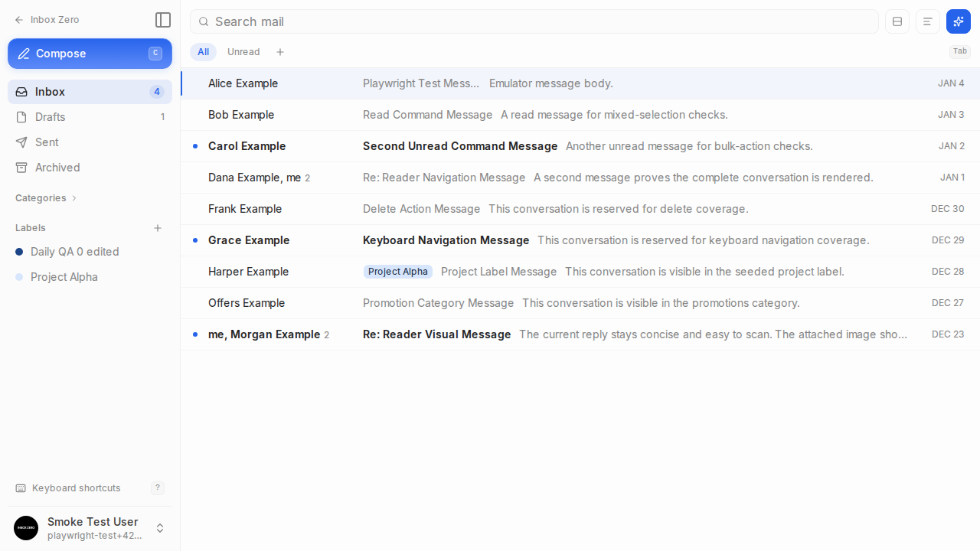Open the list density options icon
Viewport: 980px width, 551px height.
928,21
